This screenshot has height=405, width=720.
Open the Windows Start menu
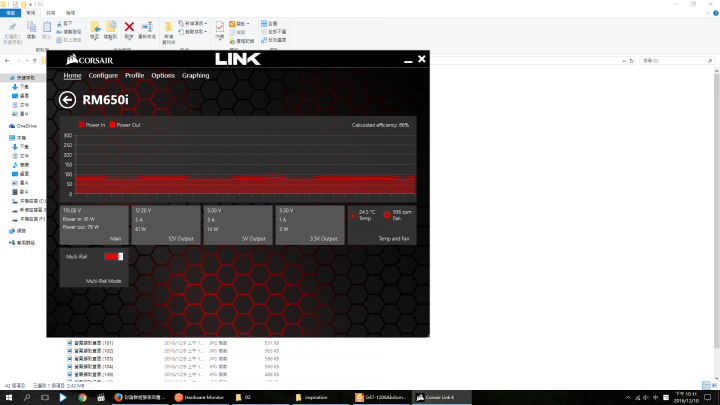9,397
